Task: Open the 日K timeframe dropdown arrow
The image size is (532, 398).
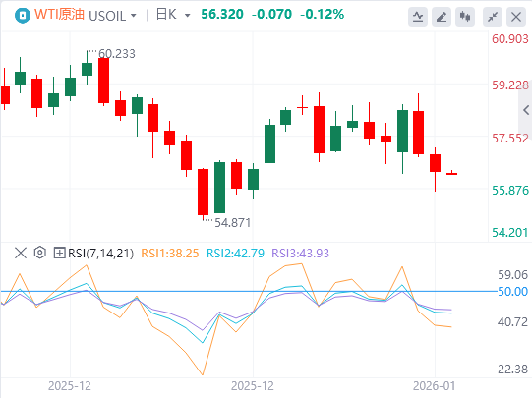Action: 187,16
